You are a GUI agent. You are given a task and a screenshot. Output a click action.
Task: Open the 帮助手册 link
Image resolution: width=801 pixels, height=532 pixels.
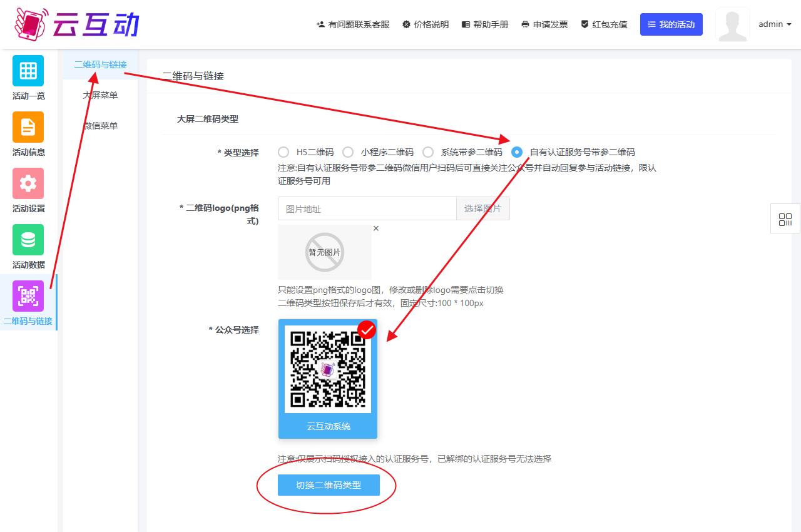coord(485,24)
